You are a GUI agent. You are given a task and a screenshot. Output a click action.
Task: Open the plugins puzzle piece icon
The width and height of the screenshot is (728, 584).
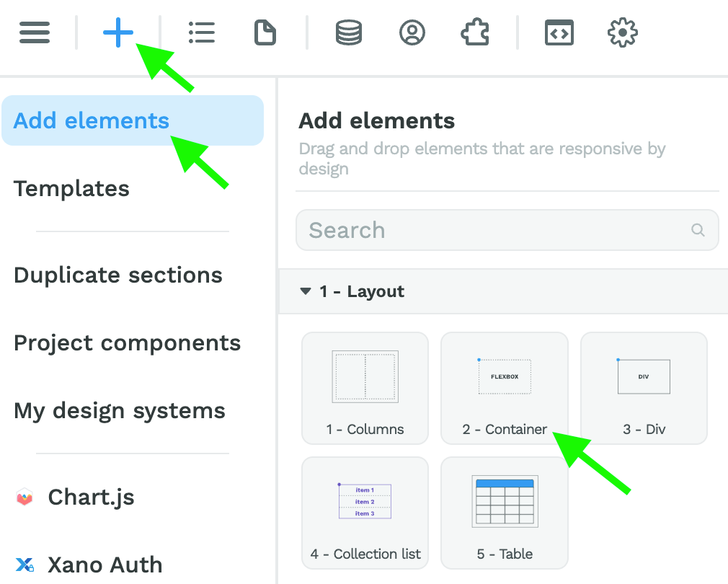[475, 32]
